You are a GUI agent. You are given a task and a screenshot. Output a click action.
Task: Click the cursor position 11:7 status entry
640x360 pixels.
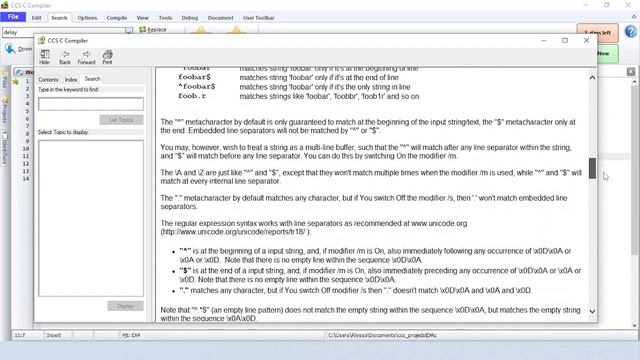[20, 335]
